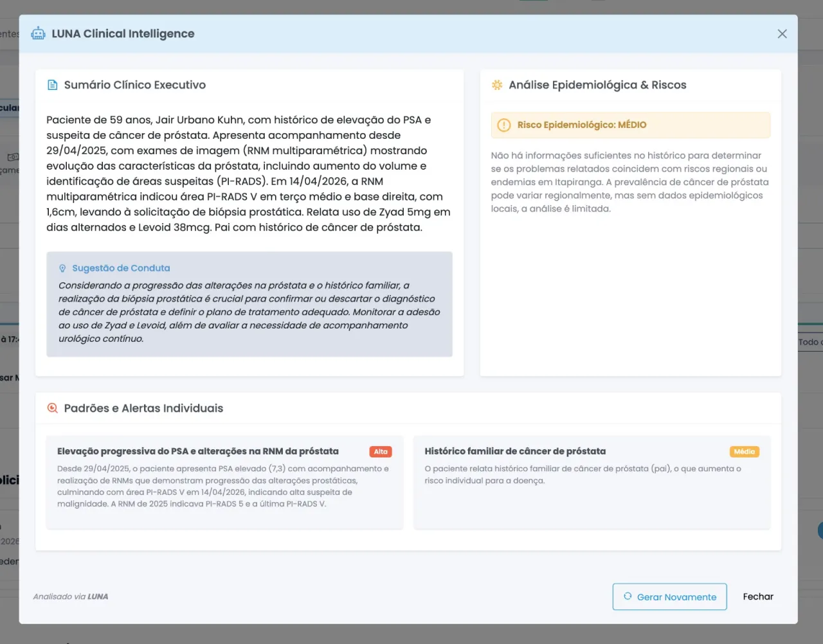The height and width of the screenshot is (644, 823).
Task: Click the Analisado via LUNA footer text
Action: click(x=71, y=596)
